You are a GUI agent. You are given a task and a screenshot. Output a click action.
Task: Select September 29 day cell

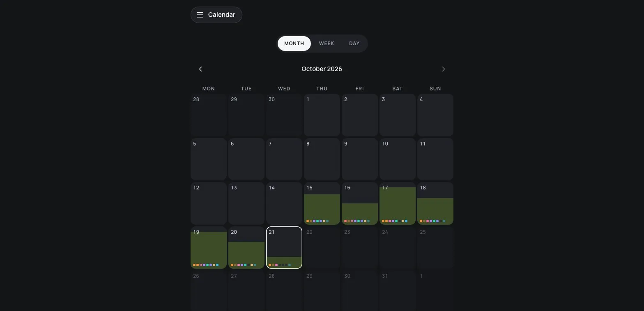[246, 115]
